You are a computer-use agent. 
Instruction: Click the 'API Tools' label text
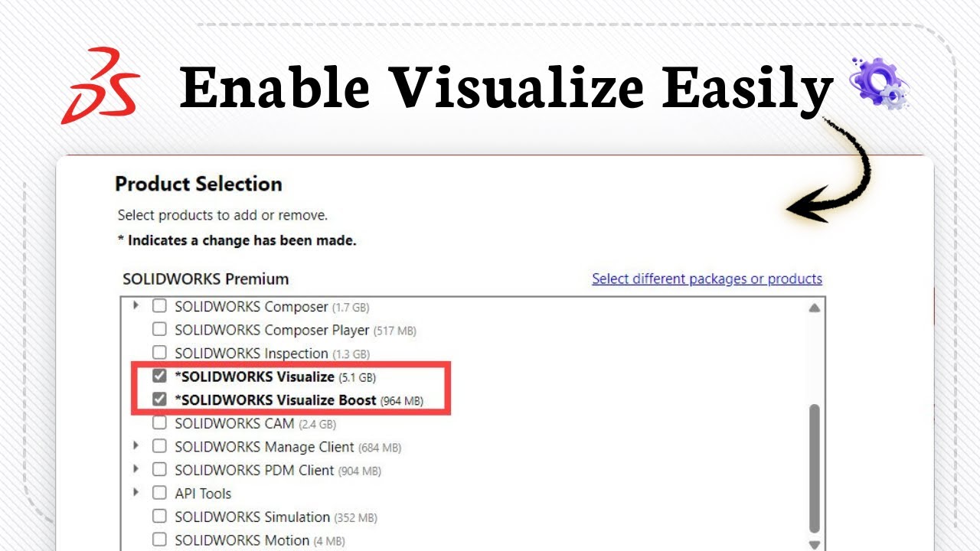203,494
